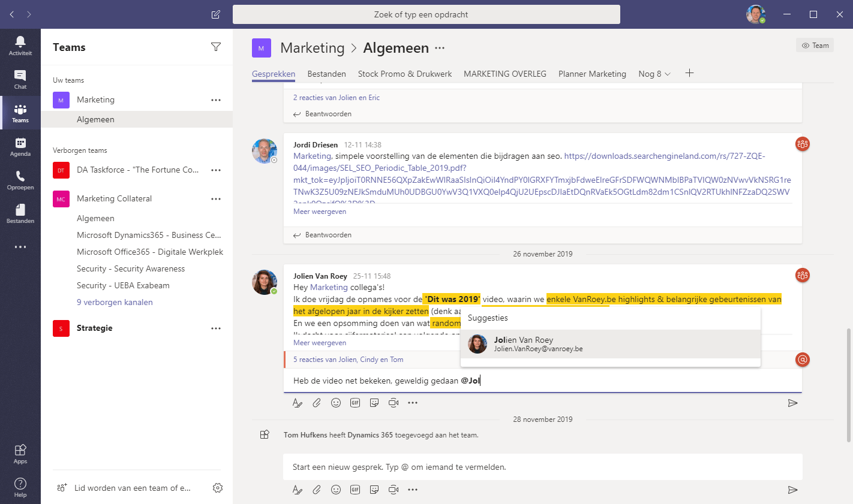The width and height of the screenshot is (853, 504).
Task: Open more options in the reply toolbar
Action: point(413,403)
